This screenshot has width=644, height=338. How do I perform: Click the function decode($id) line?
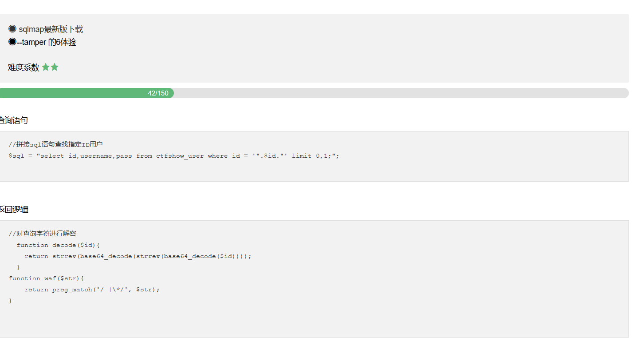[58, 245]
